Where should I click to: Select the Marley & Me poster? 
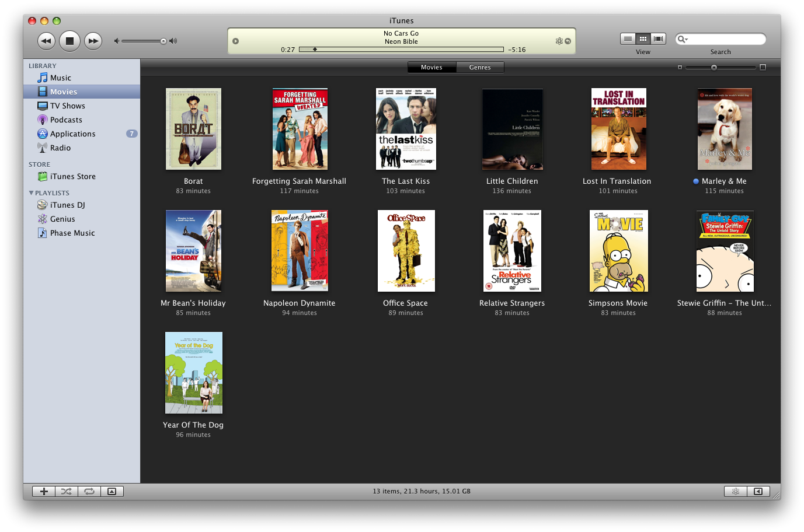point(725,129)
